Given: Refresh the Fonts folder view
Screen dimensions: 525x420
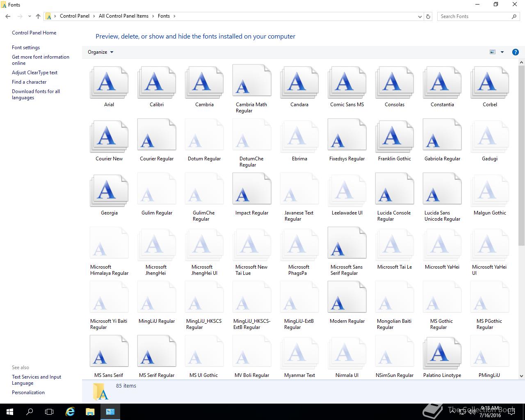Looking at the screenshot, I should coord(428,16).
